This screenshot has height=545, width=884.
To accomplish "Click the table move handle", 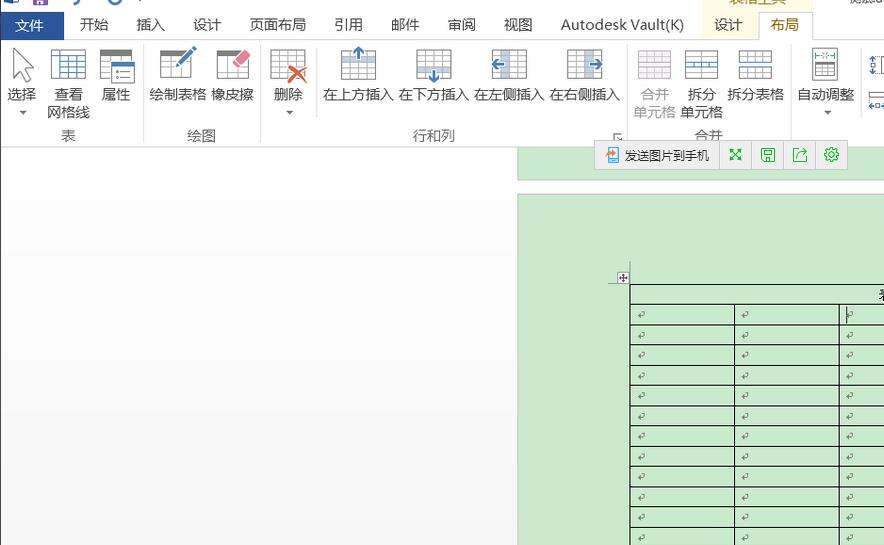I will click(622, 278).
